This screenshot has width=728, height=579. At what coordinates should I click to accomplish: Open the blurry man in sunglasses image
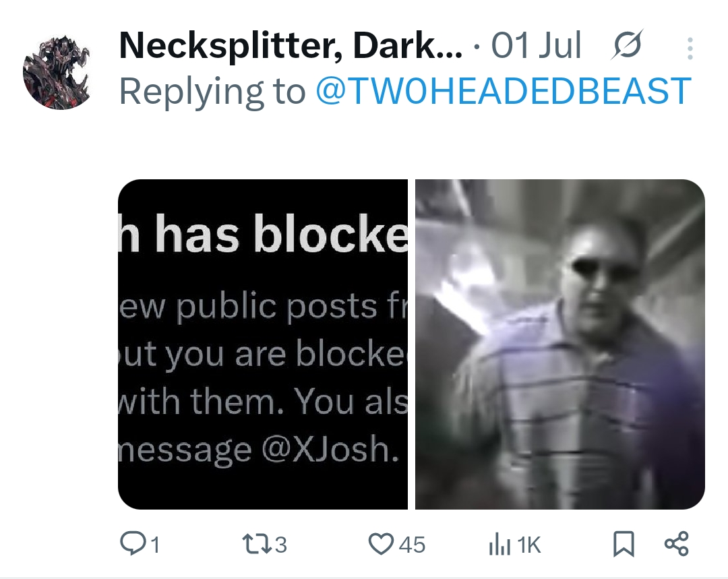(x=560, y=344)
